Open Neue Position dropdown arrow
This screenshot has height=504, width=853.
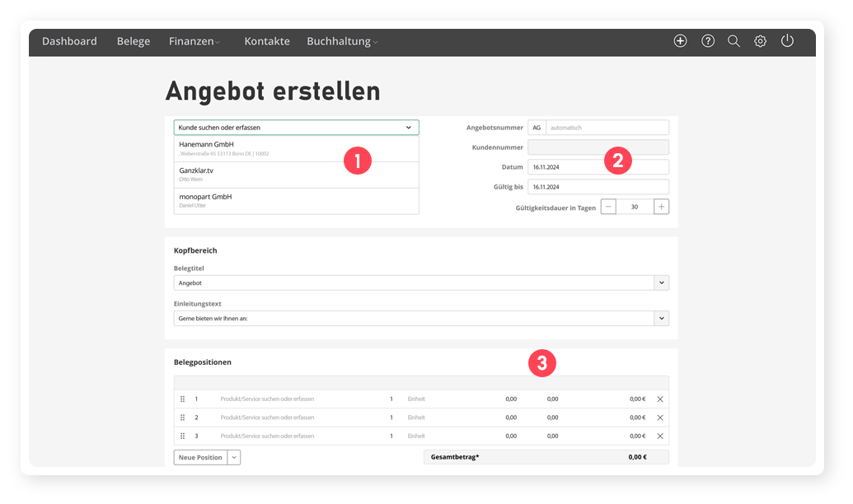click(x=234, y=457)
